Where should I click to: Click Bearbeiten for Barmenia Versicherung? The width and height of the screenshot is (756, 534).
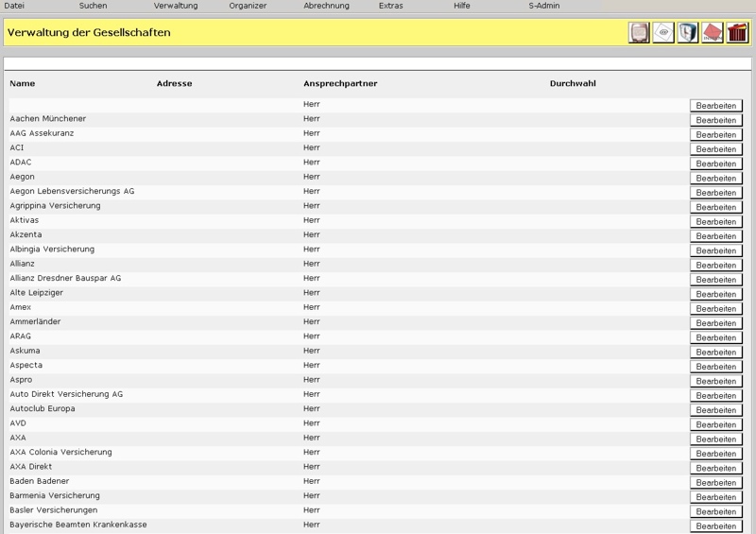coord(716,496)
